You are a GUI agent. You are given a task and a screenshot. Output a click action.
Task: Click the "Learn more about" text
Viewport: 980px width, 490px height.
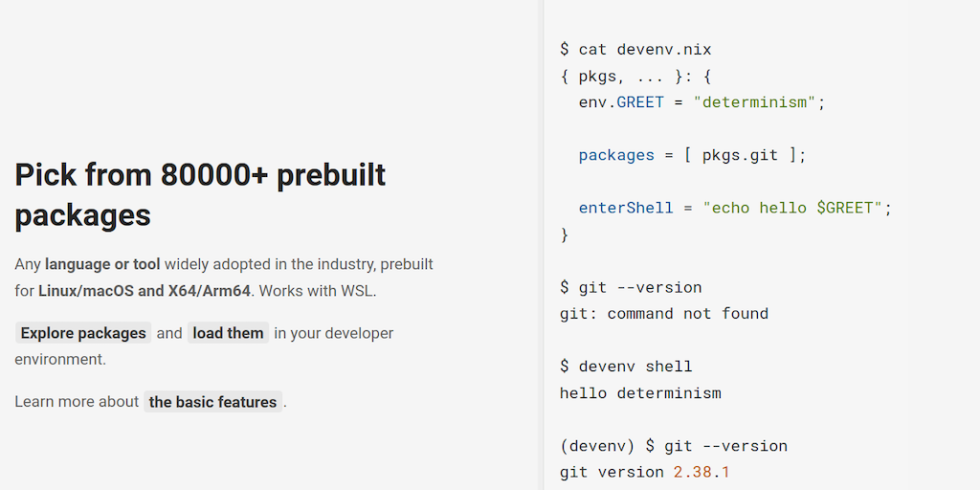coord(77,402)
